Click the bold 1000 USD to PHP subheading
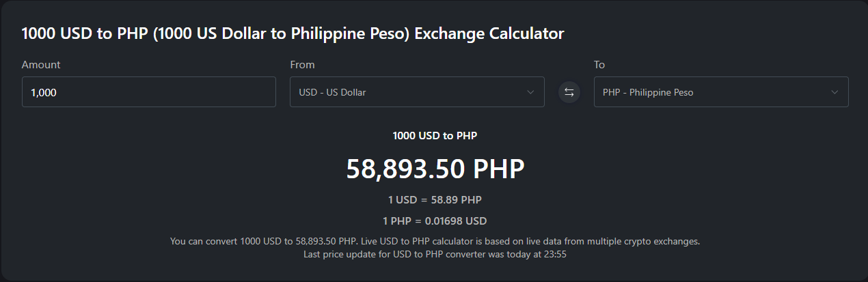 (435, 136)
